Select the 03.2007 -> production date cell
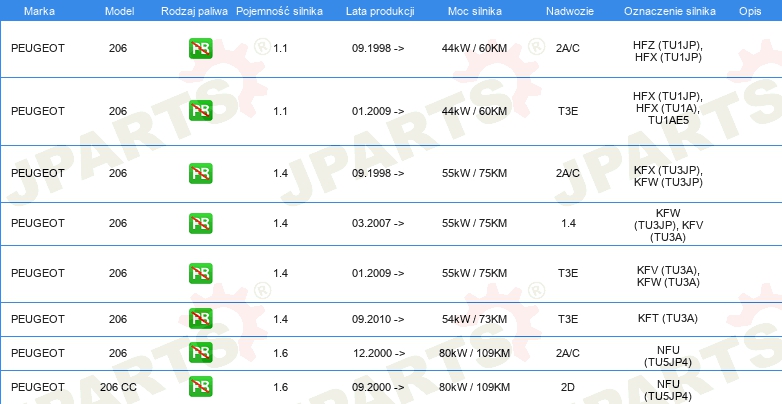Image resolution: width=782 pixels, height=404 pixels. [x=378, y=223]
